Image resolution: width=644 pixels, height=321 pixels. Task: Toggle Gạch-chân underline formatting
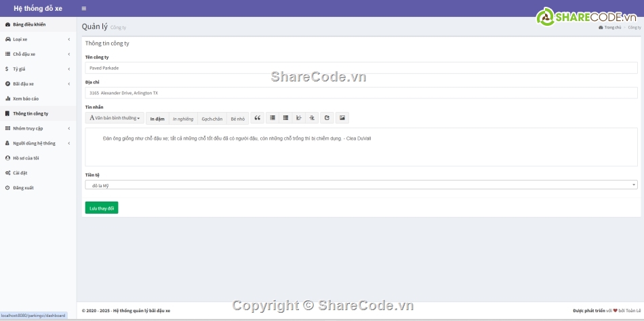tap(212, 118)
